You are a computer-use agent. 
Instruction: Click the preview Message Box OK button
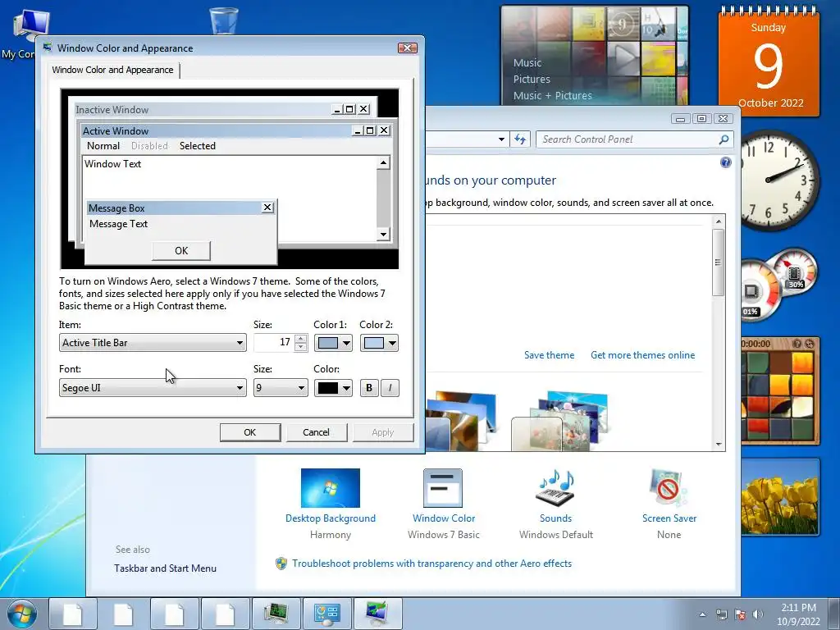pos(181,251)
